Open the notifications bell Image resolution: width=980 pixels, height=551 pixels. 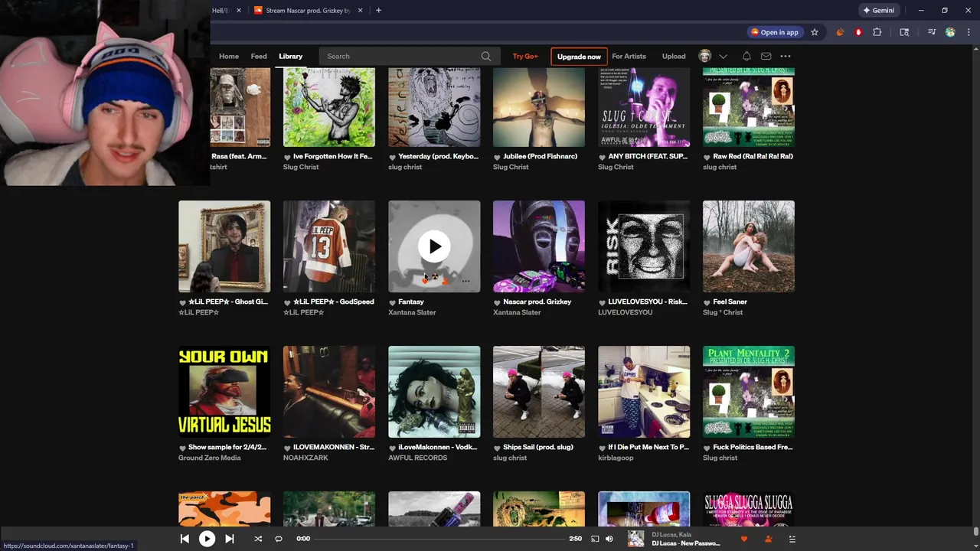pos(746,56)
